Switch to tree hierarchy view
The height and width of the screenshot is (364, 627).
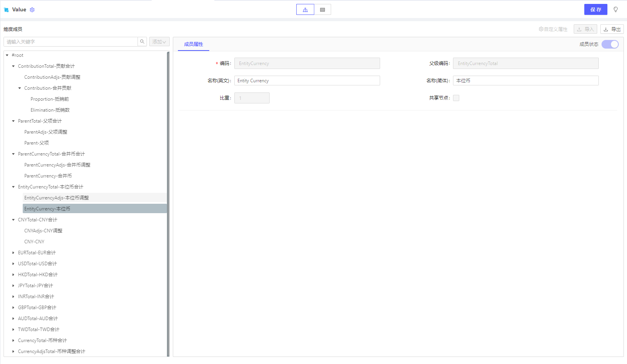point(305,10)
